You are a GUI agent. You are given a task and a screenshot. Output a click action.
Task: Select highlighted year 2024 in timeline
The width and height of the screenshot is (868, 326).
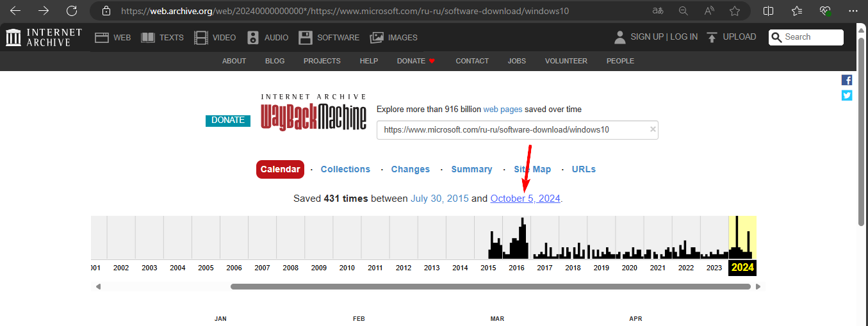pos(742,267)
